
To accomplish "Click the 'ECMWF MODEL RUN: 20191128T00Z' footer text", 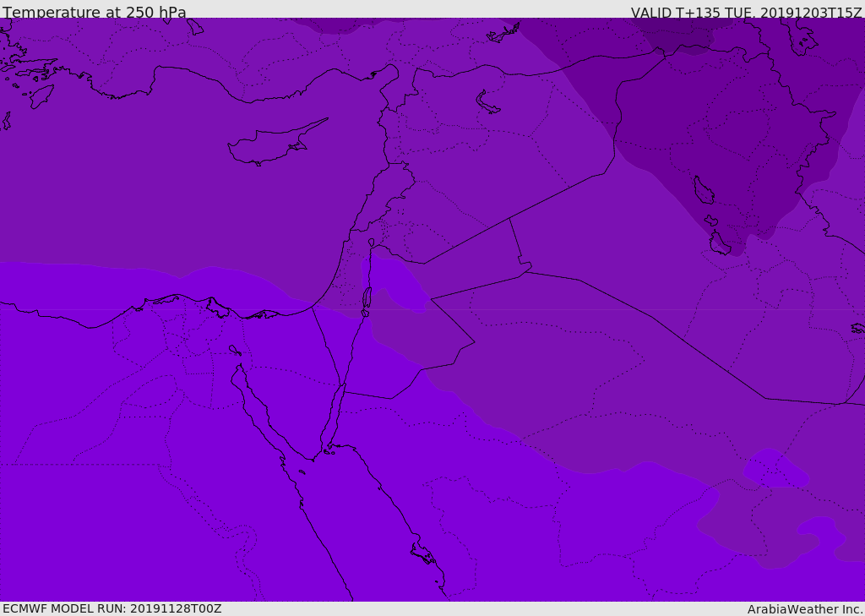I will click(112, 608).
